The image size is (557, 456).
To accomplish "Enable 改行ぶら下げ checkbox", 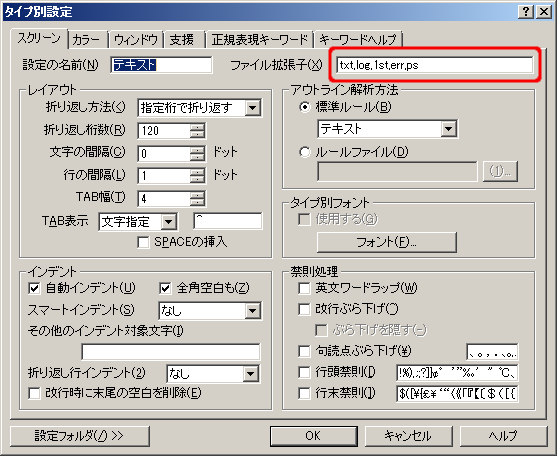I will (x=304, y=309).
